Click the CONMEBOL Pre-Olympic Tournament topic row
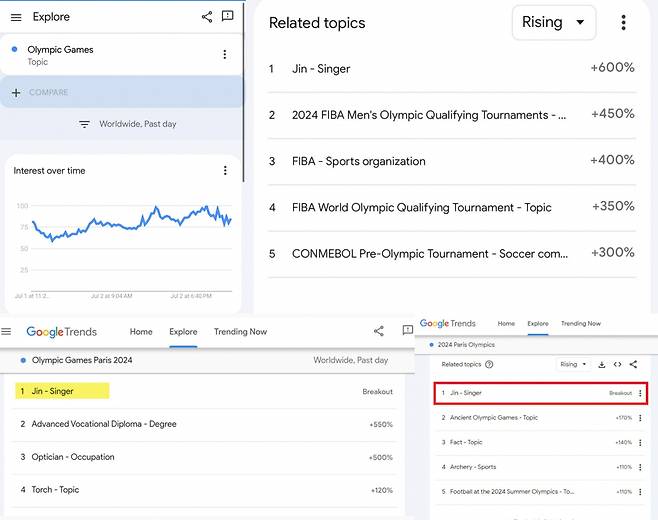Viewport: 658px width, 520px height. (x=430, y=254)
